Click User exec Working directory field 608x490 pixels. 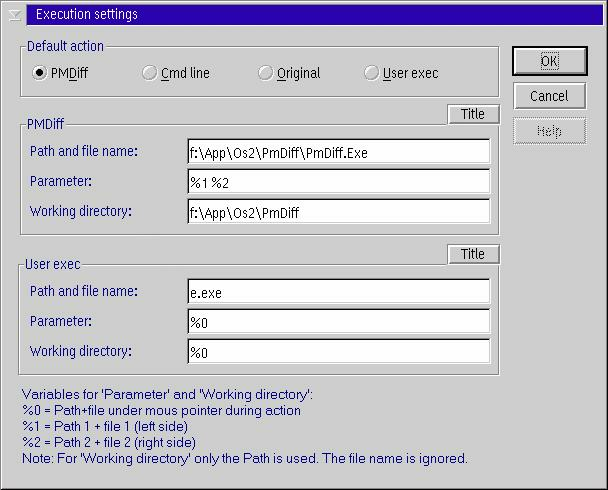pos(339,351)
